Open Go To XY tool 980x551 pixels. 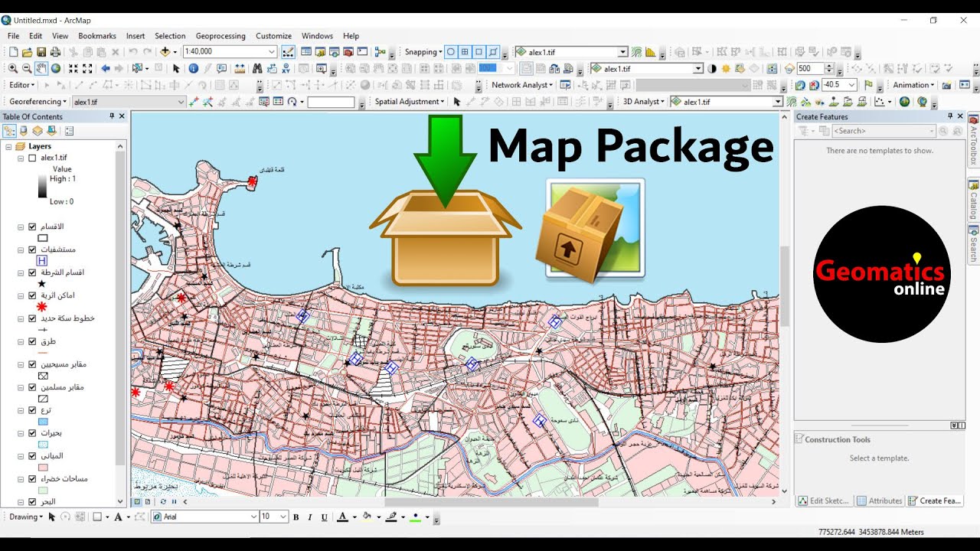click(x=286, y=68)
